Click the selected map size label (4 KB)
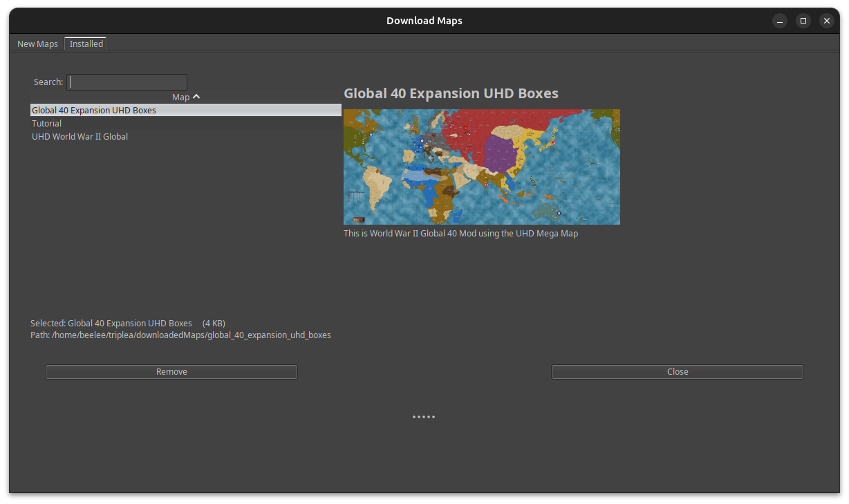 [214, 323]
